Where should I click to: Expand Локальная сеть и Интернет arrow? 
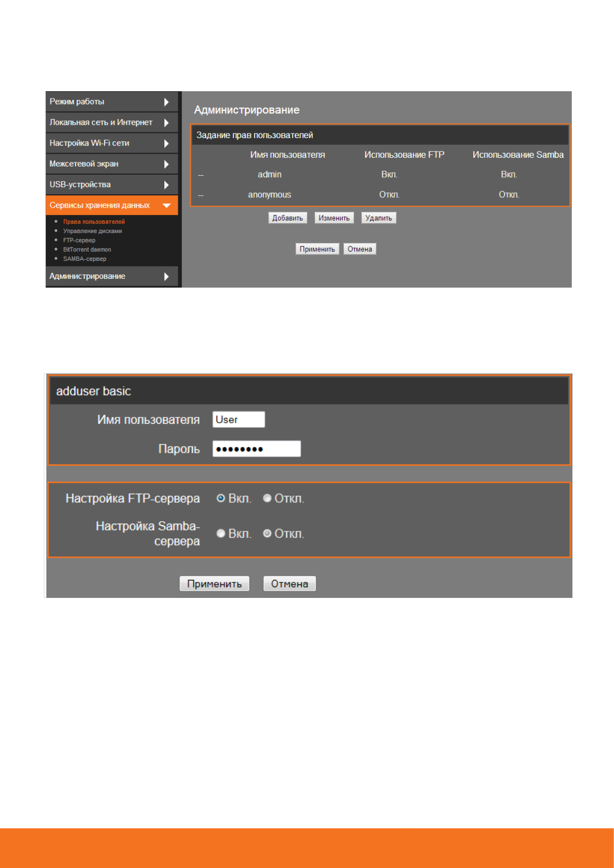point(166,123)
